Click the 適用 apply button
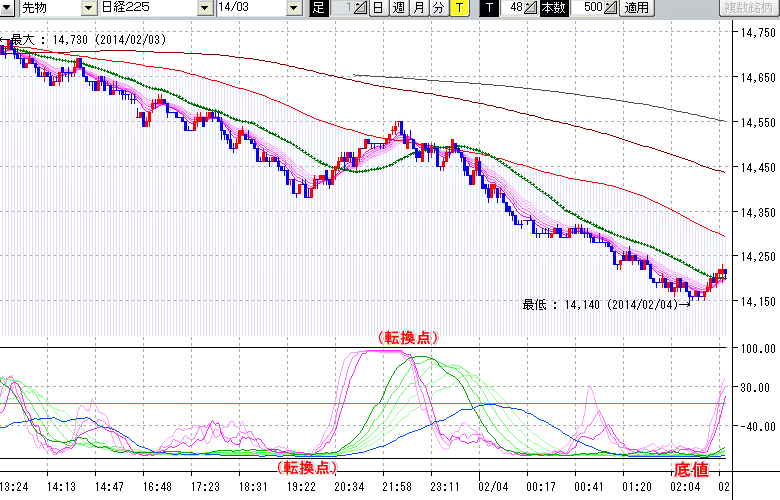 coord(636,8)
